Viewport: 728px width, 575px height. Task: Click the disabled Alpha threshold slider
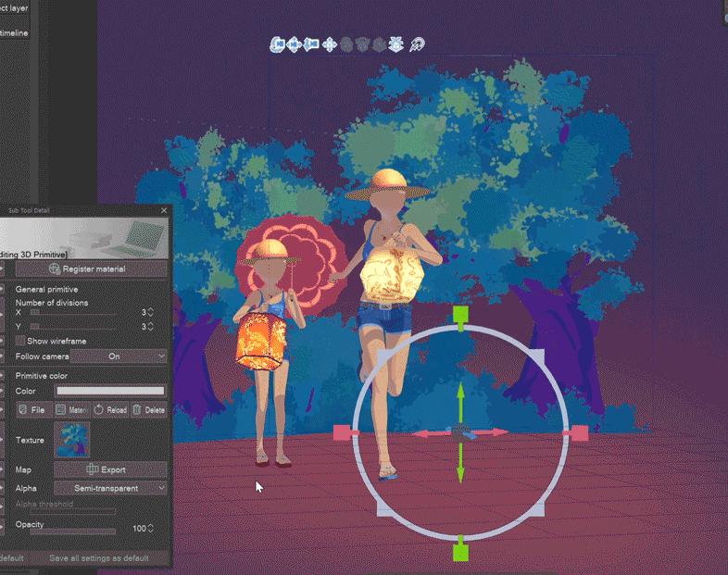pos(73,511)
